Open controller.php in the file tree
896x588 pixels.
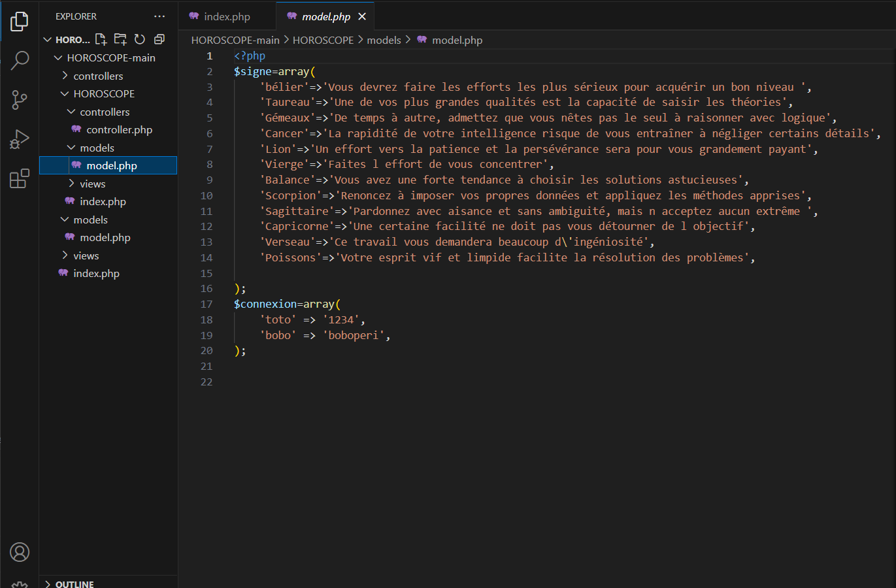[119, 129]
